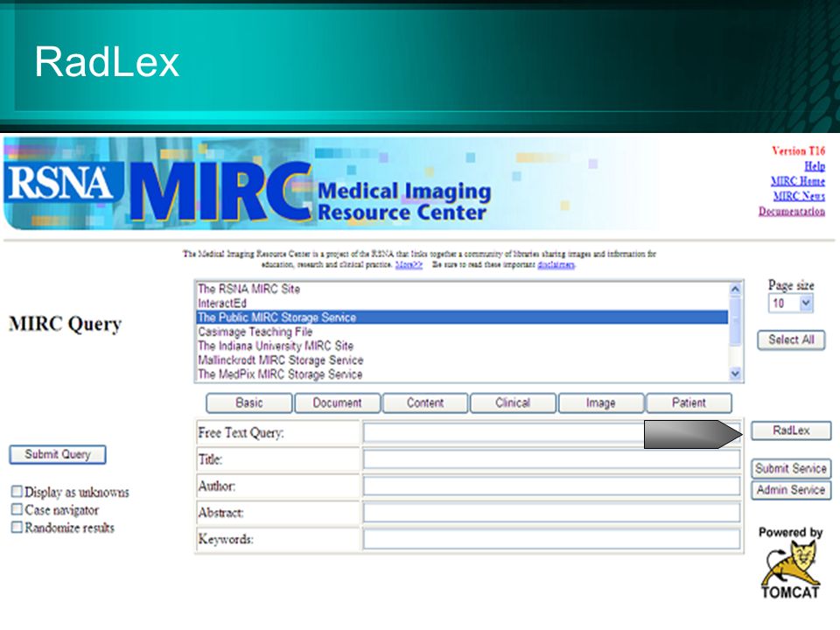Open the Content tab
840x630 pixels.
coord(425,402)
